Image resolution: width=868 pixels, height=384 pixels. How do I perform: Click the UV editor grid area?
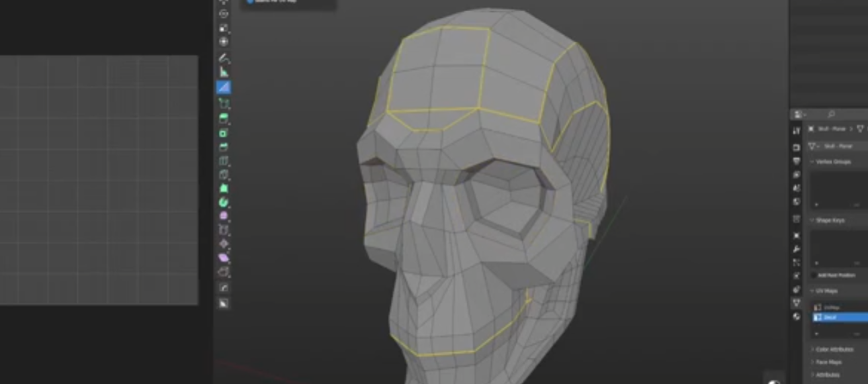pyautogui.click(x=99, y=180)
